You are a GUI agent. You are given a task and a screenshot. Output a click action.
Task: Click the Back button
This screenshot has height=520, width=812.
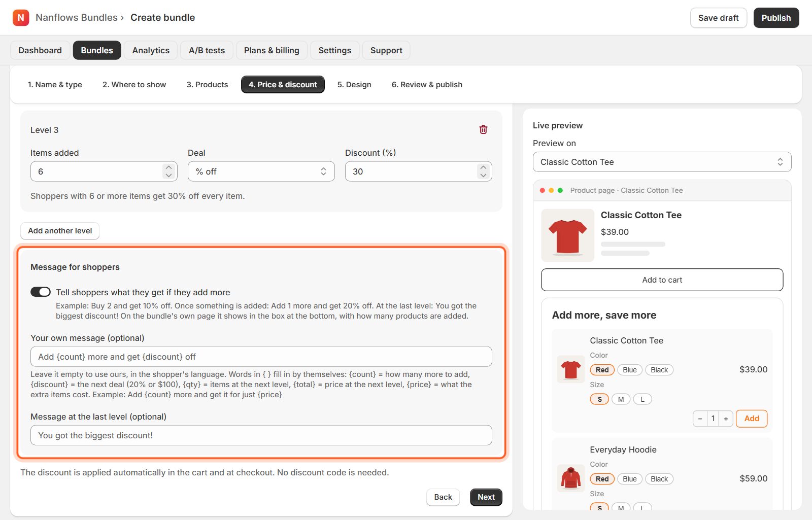(443, 497)
